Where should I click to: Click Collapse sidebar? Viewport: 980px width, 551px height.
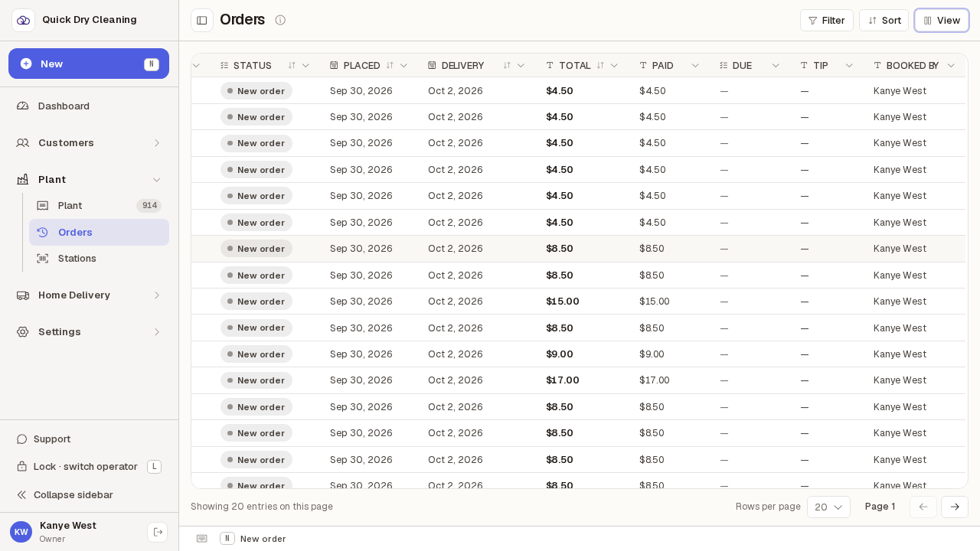pyautogui.click(x=89, y=494)
